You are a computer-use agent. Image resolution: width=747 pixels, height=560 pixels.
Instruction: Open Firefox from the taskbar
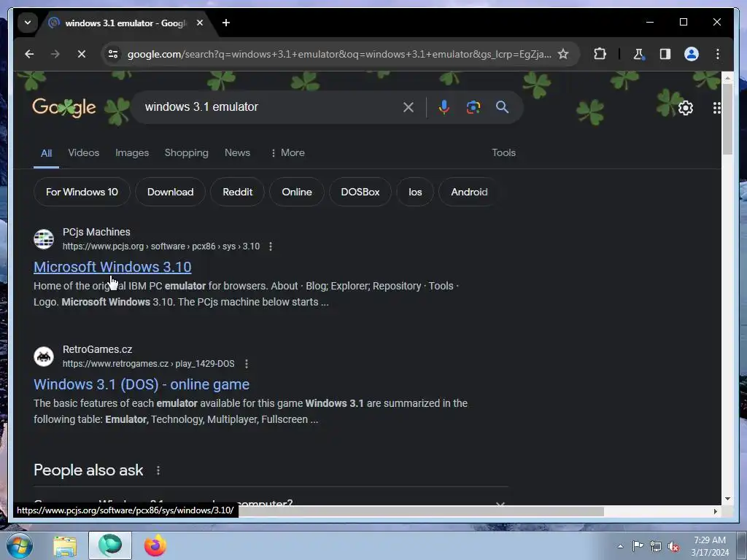click(x=155, y=545)
